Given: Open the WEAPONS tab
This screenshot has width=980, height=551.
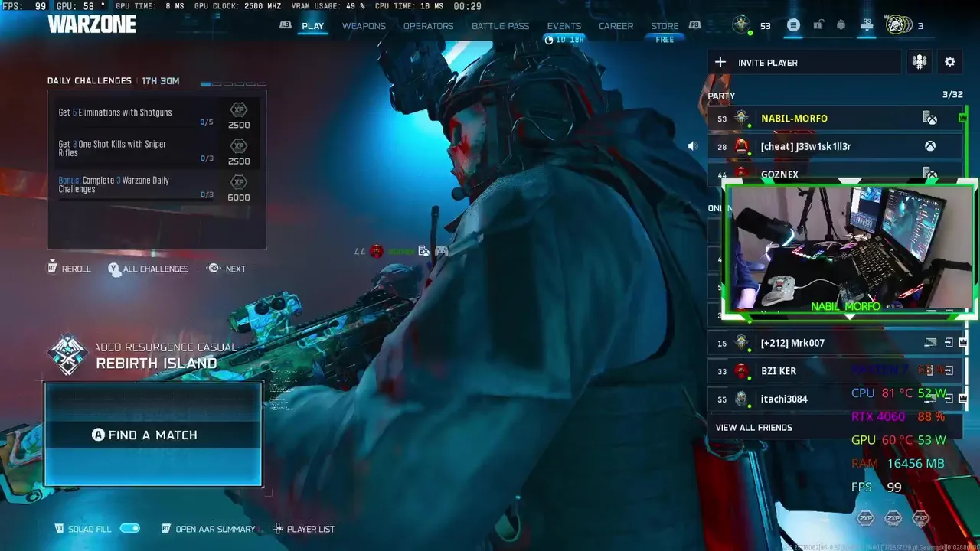Looking at the screenshot, I should coord(364,26).
